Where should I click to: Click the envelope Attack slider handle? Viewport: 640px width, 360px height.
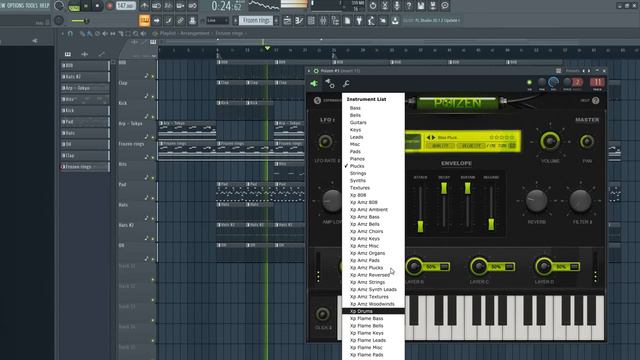(x=420, y=227)
